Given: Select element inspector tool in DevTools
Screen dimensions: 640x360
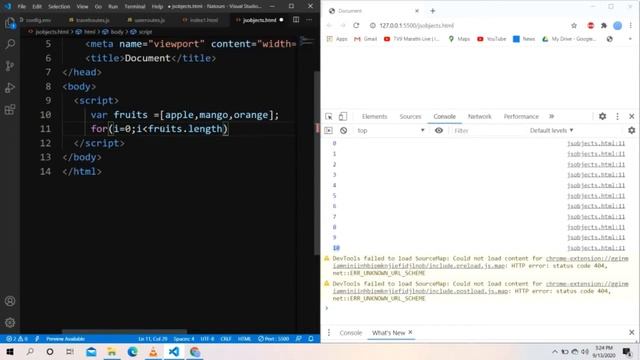Looking at the screenshot, I should [329, 116].
